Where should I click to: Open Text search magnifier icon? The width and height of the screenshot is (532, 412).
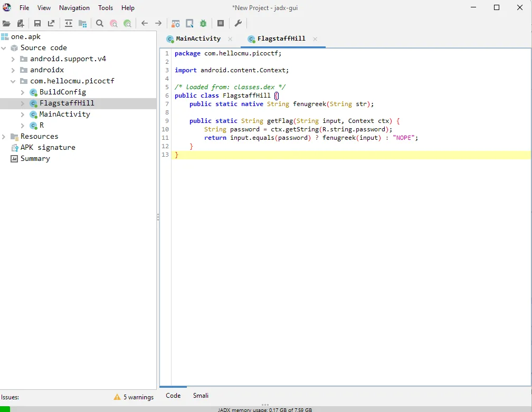tap(99, 23)
